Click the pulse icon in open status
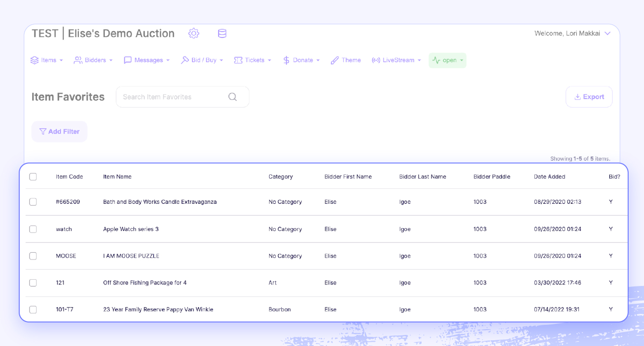 (436, 60)
